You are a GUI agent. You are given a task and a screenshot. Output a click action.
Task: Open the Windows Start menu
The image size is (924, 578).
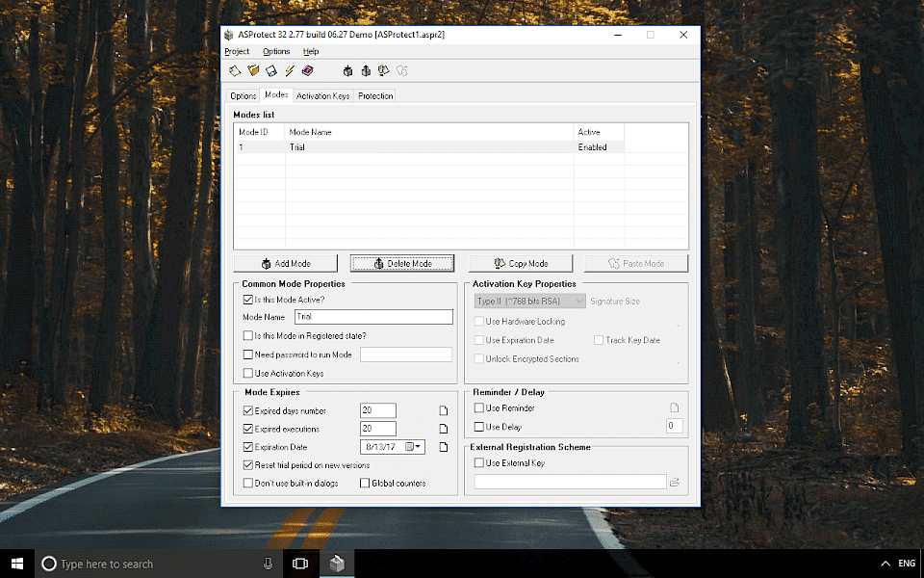click(17, 564)
